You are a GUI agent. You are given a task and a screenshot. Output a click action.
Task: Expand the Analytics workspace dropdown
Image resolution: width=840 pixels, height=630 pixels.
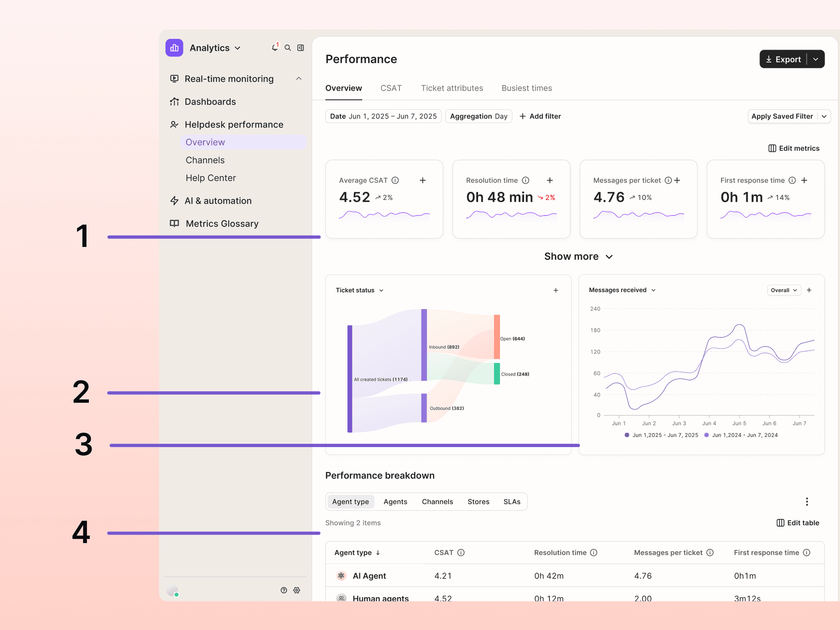pyautogui.click(x=237, y=48)
